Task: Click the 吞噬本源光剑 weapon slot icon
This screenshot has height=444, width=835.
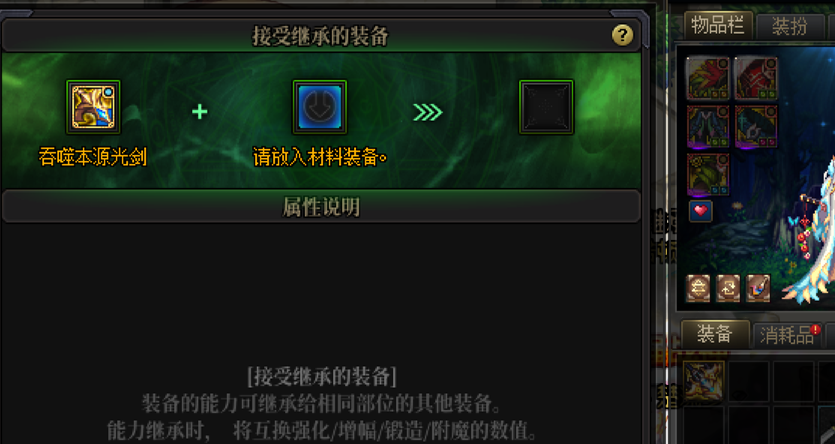Action: tap(93, 107)
